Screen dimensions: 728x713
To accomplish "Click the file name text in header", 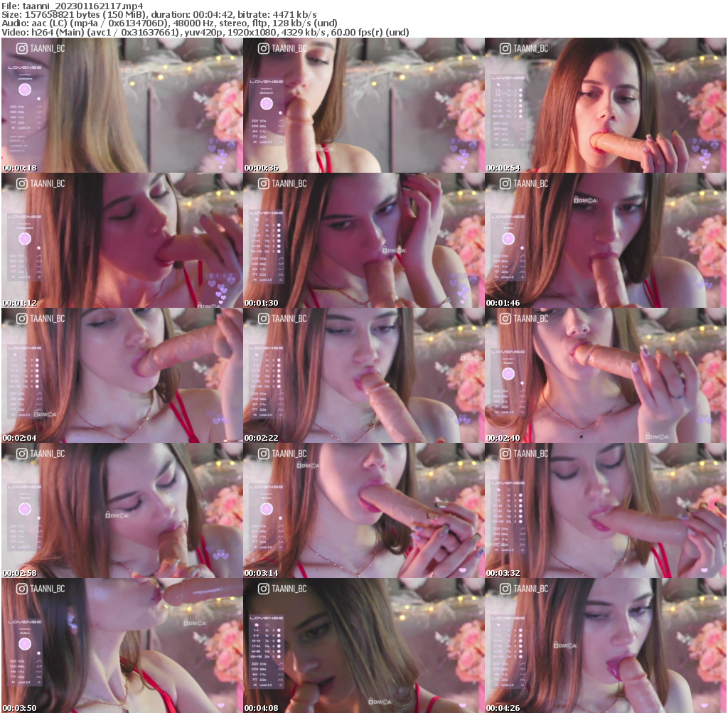I will (x=73, y=6).
